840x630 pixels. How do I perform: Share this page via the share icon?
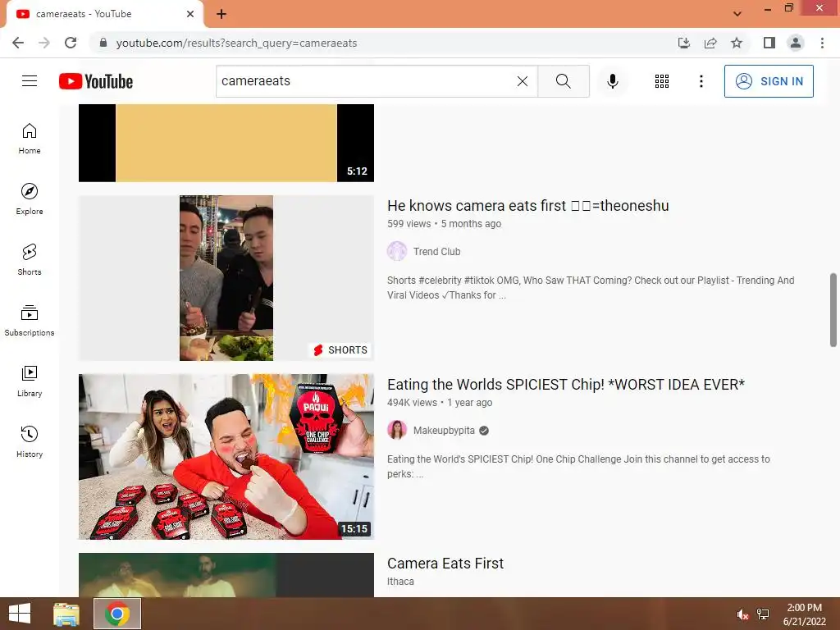(x=710, y=43)
